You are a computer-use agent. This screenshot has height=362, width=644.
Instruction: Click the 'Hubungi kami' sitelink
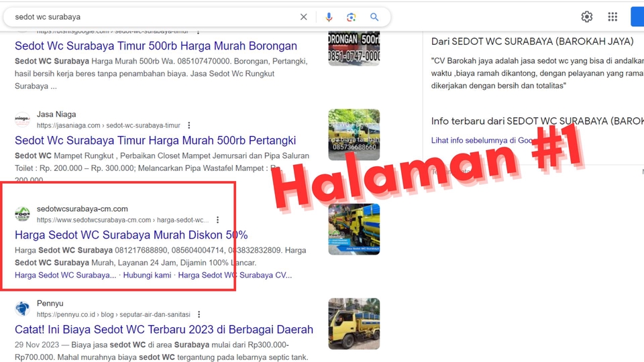click(147, 275)
